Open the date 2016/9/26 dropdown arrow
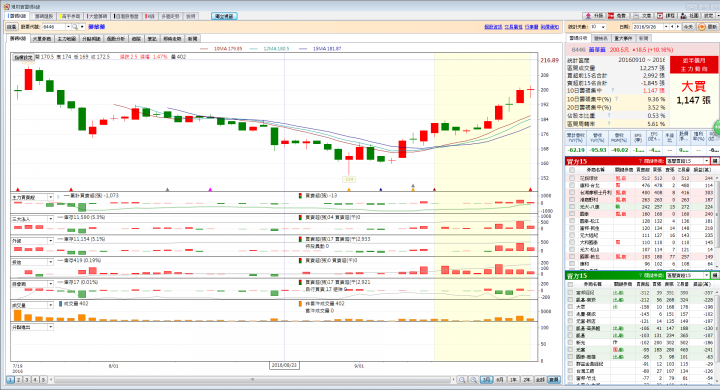 666,27
